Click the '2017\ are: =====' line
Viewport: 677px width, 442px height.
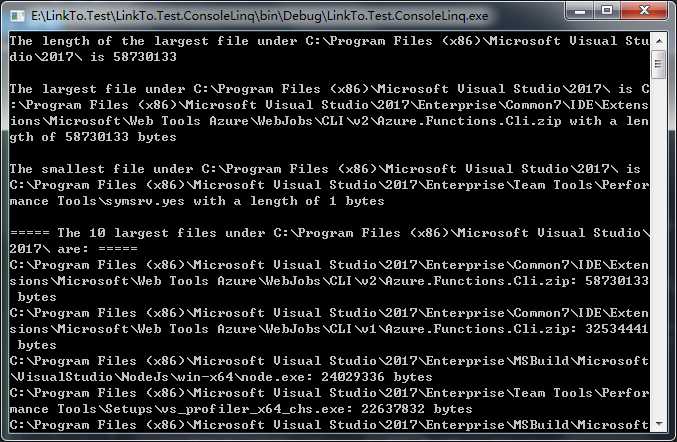pyautogui.click(x=73, y=249)
